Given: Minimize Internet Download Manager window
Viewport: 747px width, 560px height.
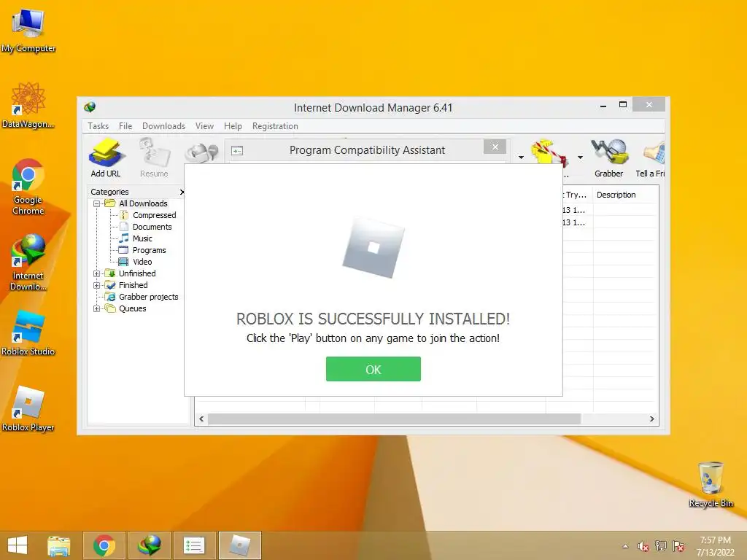Looking at the screenshot, I should click(603, 105).
